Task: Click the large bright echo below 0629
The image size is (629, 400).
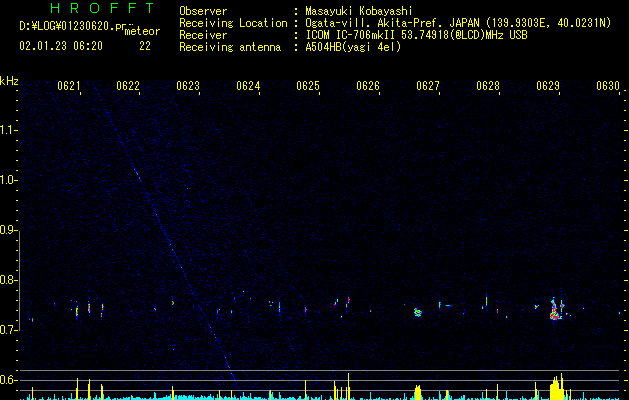Action: (555, 310)
